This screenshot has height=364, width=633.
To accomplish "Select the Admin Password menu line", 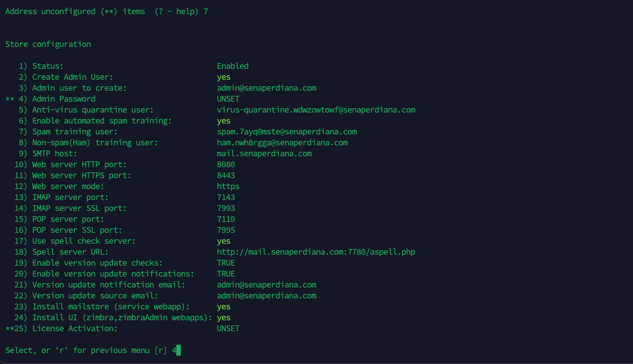I will click(x=123, y=99).
